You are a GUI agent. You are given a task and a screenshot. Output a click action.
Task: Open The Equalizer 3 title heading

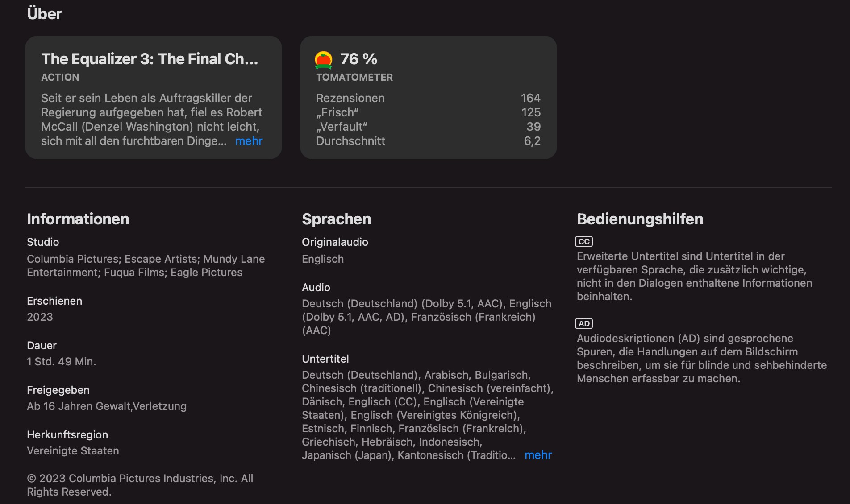coord(150,59)
